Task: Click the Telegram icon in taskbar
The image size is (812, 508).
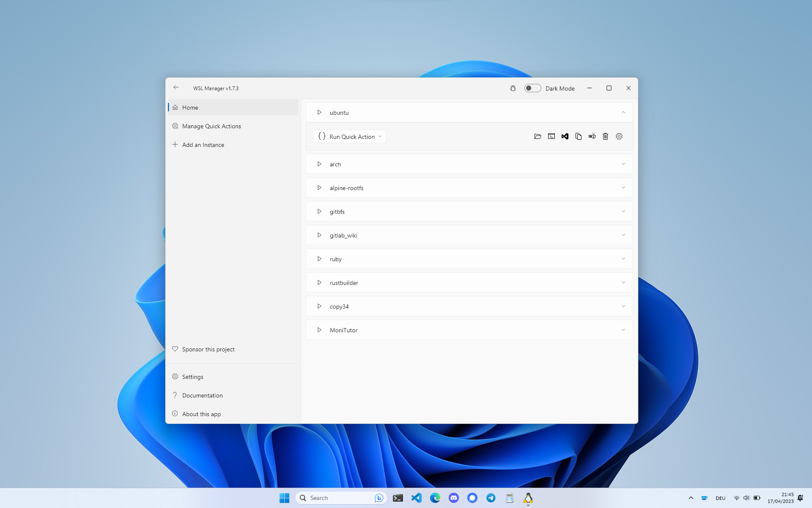Action: point(491,497)
